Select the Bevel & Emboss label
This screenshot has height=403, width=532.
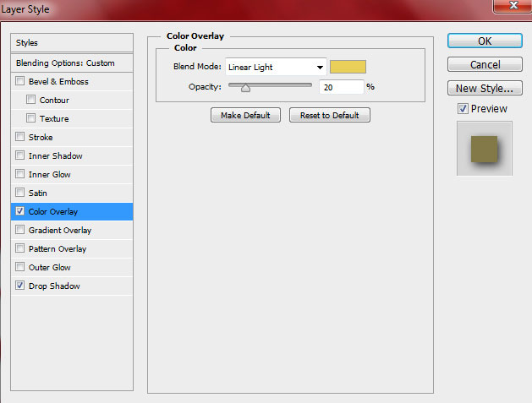point(58,81)
